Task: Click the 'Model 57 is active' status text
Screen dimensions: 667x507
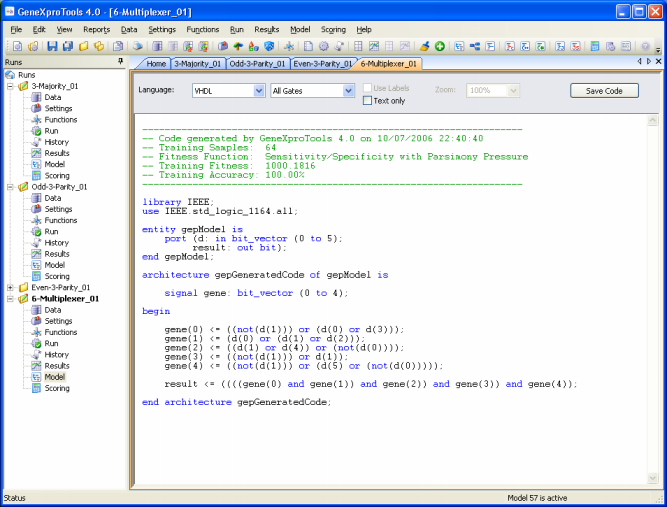Action: pos(537,498)
